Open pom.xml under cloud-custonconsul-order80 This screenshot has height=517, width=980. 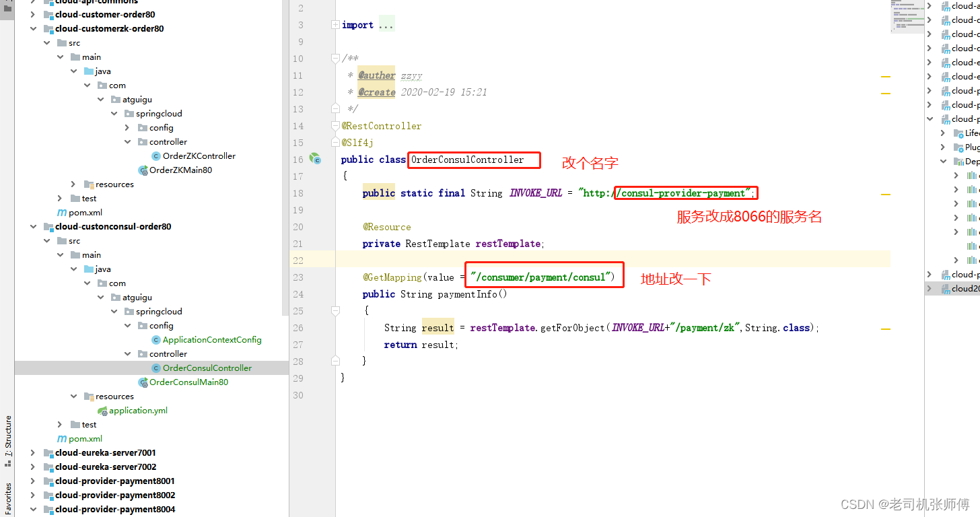[x=85, y=439]
